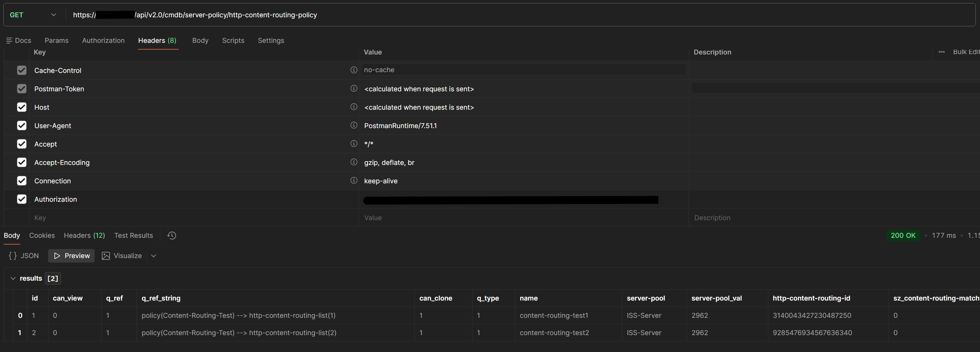Open headers table more options icon
This screenshot has width=980, height=352.
click(942, 52)
